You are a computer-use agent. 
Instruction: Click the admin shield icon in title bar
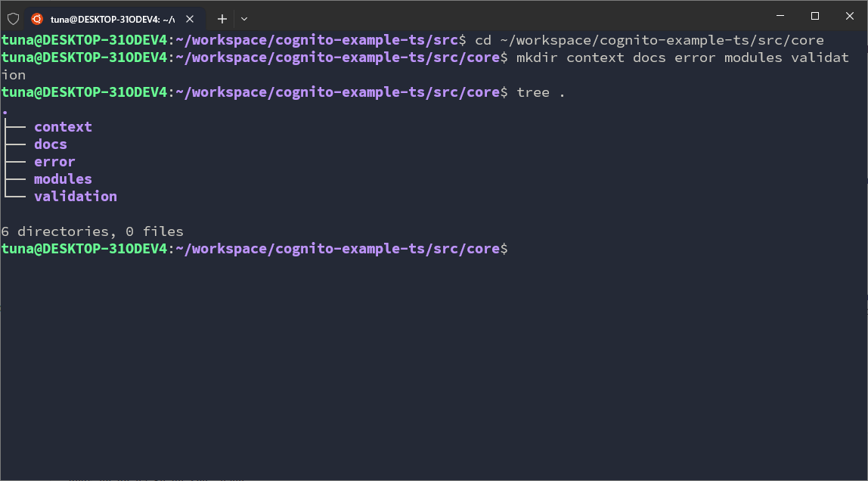pos(13,18)
